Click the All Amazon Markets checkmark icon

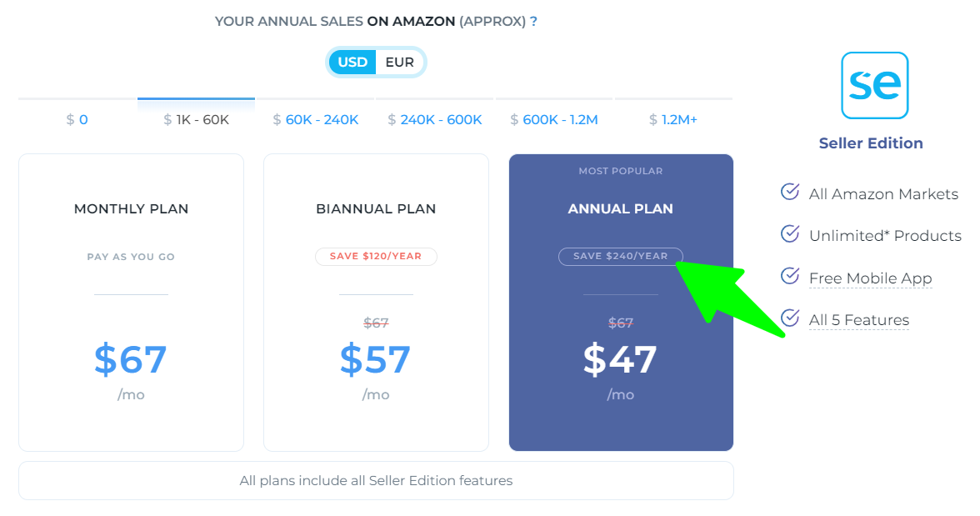pyautogui.click(x=790, y=193)
